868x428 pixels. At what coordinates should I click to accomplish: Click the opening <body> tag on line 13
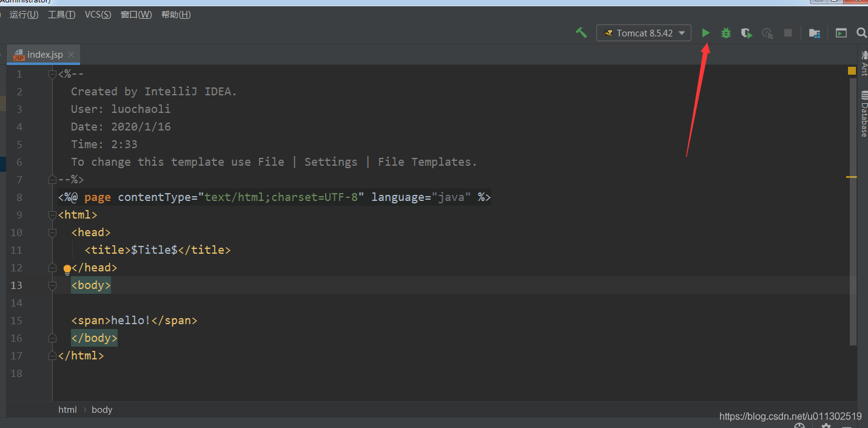click(91, 285)
